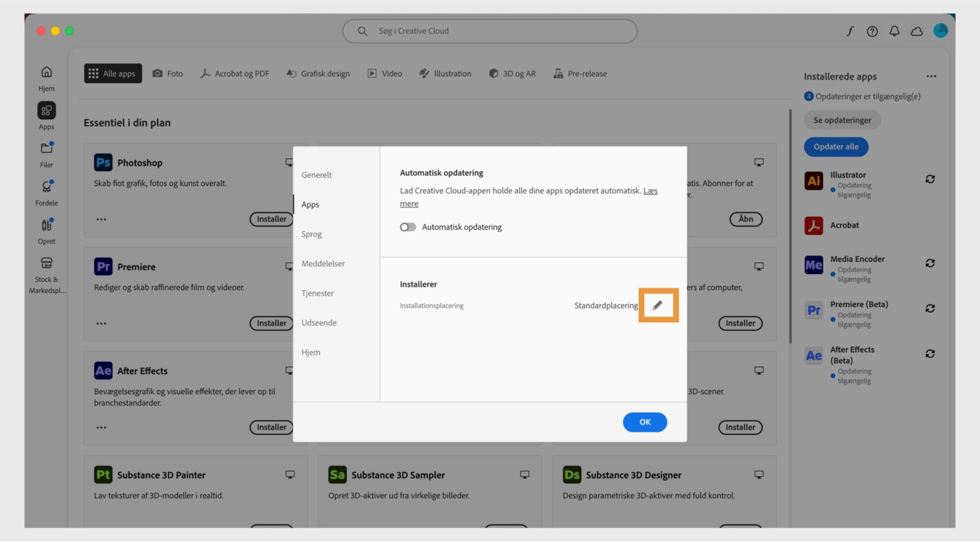This screenshot has height=542, width=980.
Task: Click the Acrobat app icon in installed list
Action: pos(814,226)
